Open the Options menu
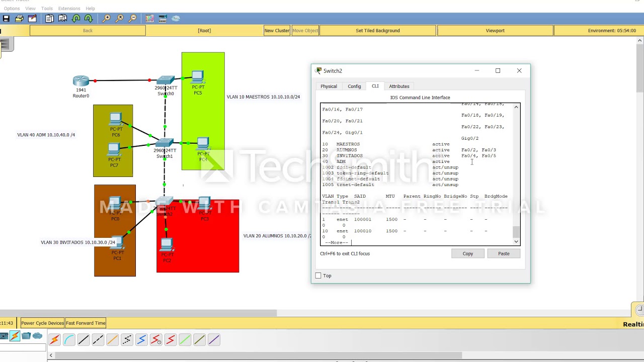Viewport: 644px width, 362px height. pos(12,9)
